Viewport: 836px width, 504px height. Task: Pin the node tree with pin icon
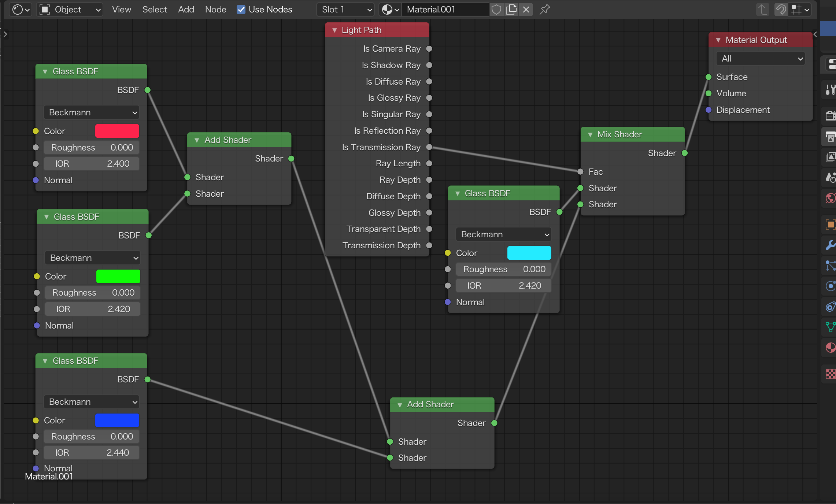[x=545, y=10]
